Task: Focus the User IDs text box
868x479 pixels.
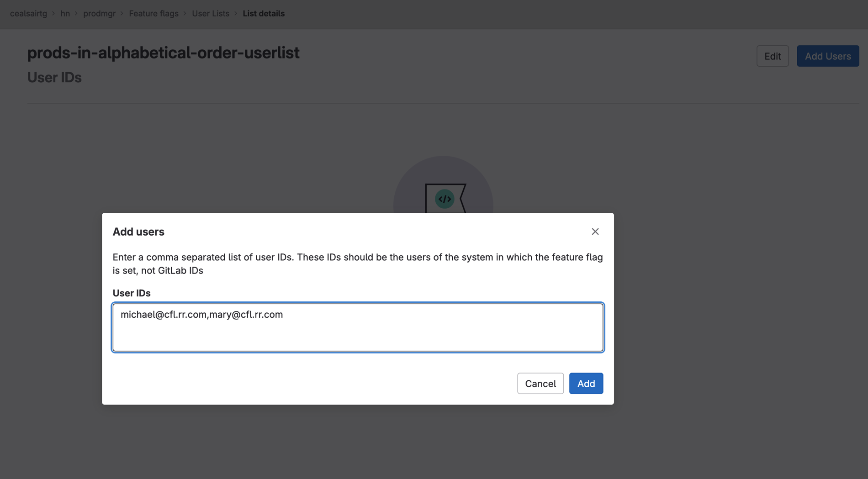Action: click(x=358, y=327)
